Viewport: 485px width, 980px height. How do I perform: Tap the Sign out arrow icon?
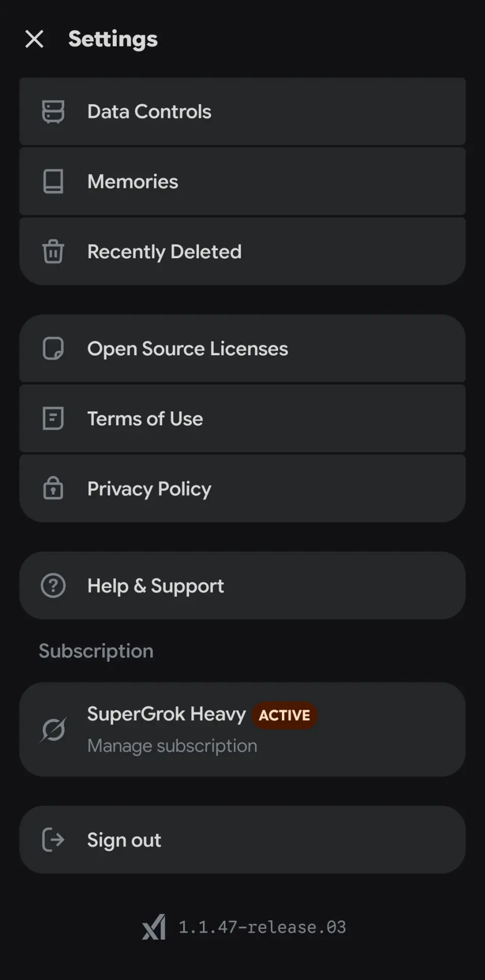53,840
